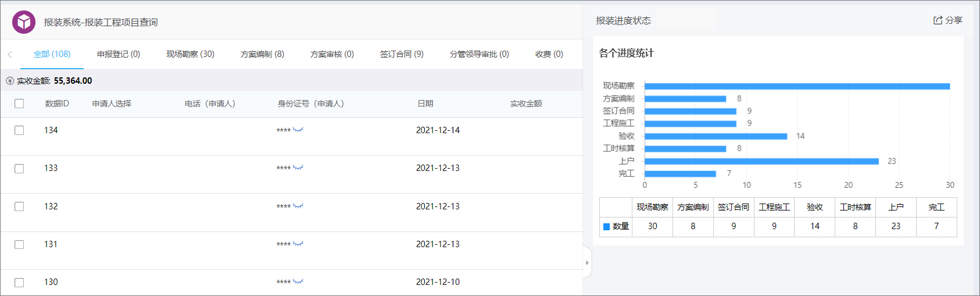Click eye icon in row 131
The width and height of the screenshot is (980, 296).
[298, 244]
